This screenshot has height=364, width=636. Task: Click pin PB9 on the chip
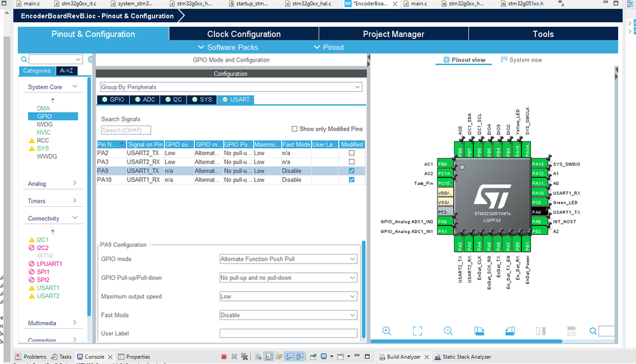[x=446, y=164]
